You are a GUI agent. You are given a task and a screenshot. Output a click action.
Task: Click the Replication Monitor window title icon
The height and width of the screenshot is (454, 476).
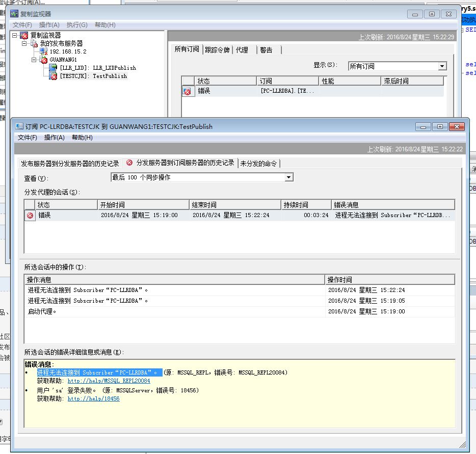point(14,14)
